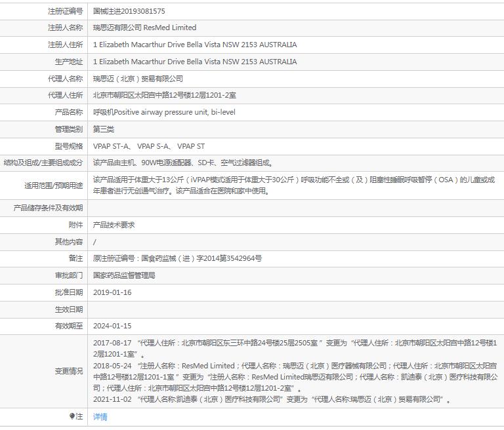The image size is (504, 430).
Task: Select agent name 瑞思迈（北京）贸易有限公司
Action: click(138, 79)
